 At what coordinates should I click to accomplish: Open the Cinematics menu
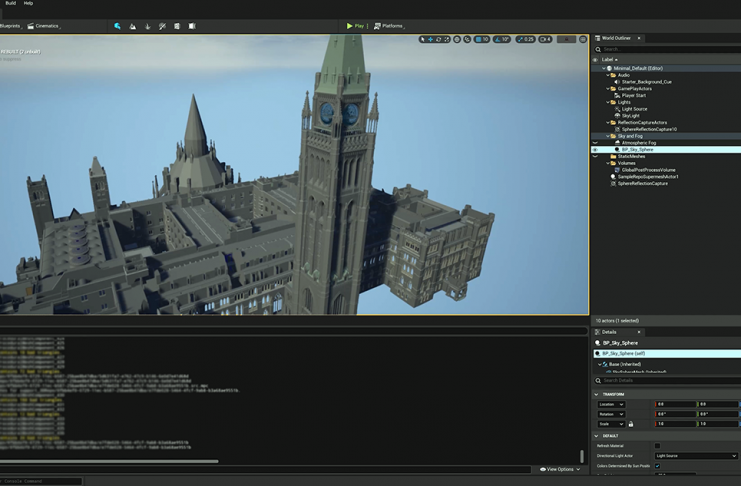pos(46,26)
